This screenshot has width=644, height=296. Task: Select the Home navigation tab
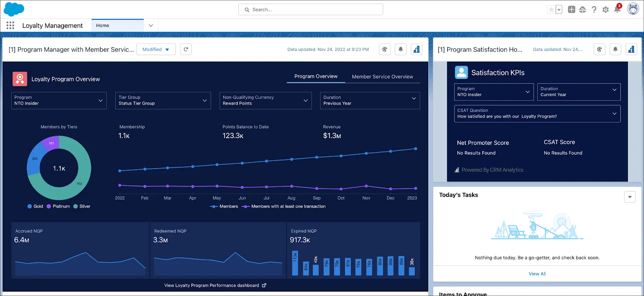(118, 25)
